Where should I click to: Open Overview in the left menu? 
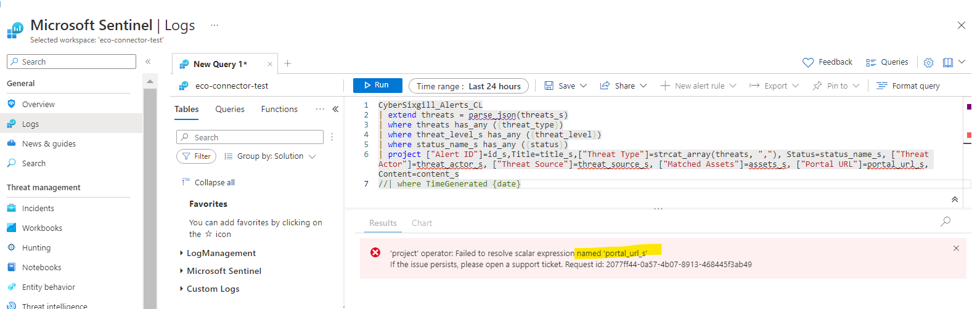tap(38, 104)
